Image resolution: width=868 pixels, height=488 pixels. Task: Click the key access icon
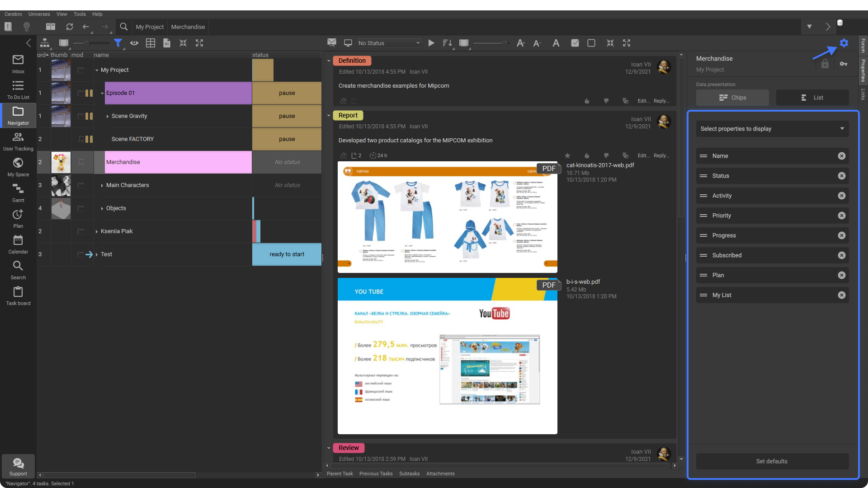[x=844, y=64]
